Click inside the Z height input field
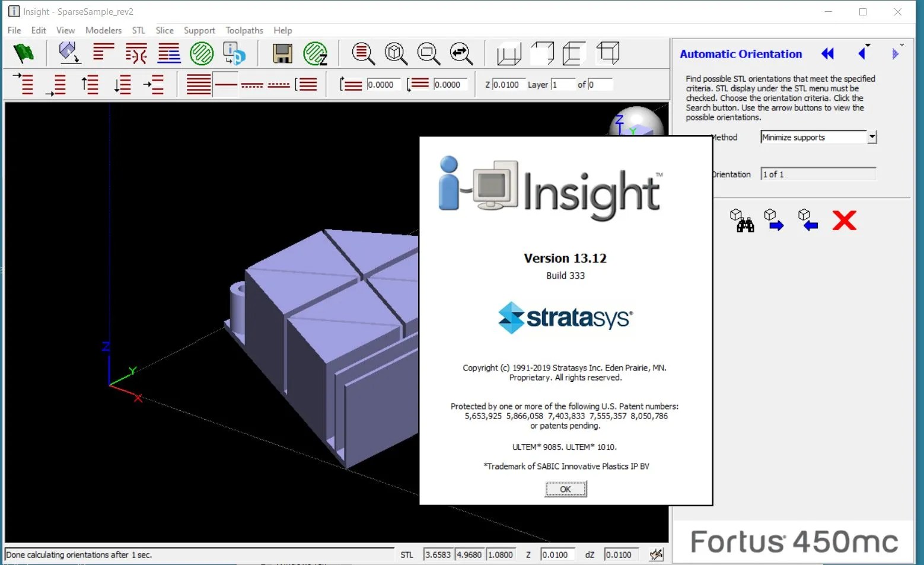This screenshot has width=924, height=565. 507,84
